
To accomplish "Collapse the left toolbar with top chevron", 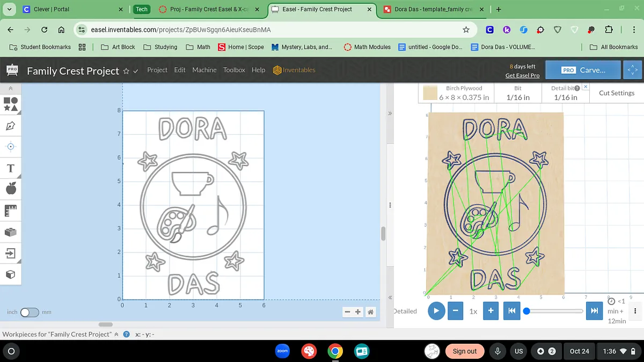I will click(x=11, y=88).
